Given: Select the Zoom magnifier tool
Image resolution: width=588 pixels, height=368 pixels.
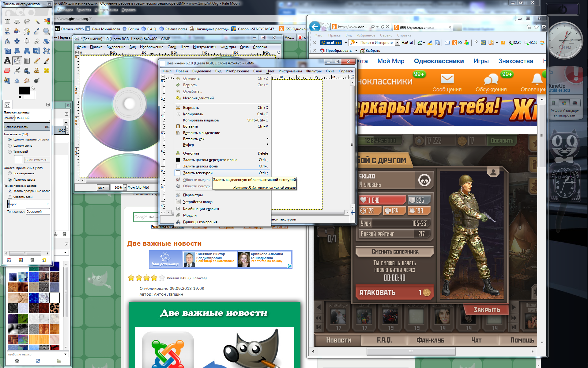Looking at the screenshot, I should (x=47, y=31).
